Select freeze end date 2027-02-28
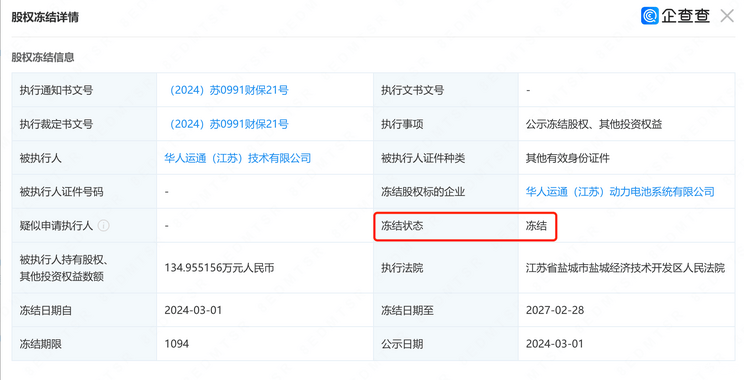This screenshot has width=744, height=380. [x=555, y=310]
